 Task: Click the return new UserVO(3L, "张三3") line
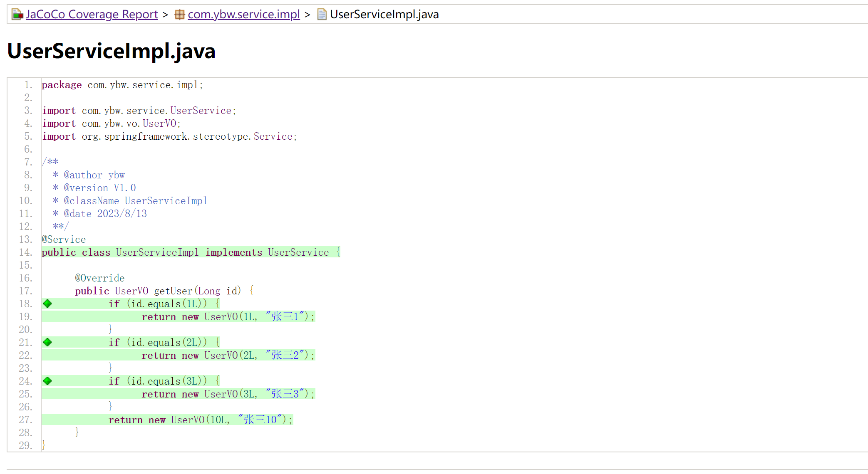coord(228,394)
